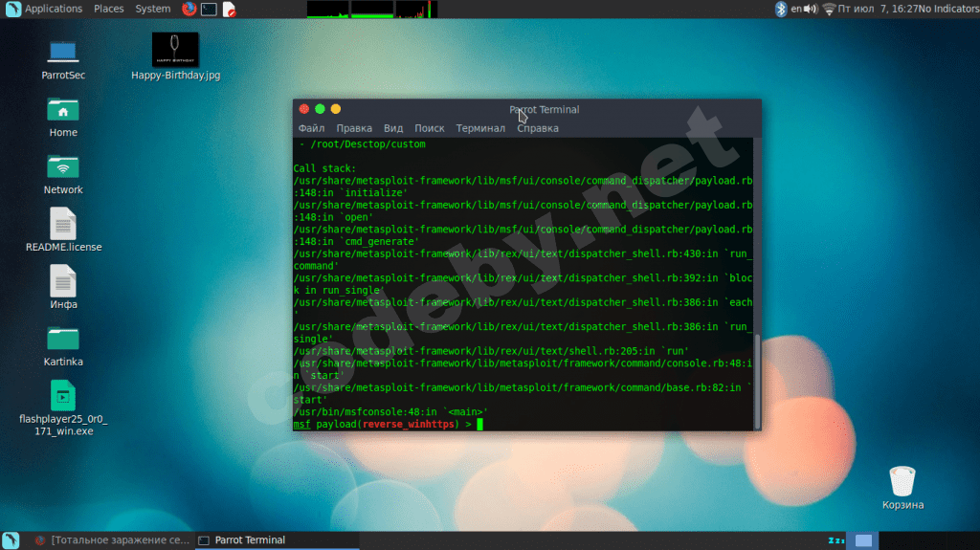Open text editor launcher in top panel
This screenshot has width=980, height=550.
(x=229, y=9)
